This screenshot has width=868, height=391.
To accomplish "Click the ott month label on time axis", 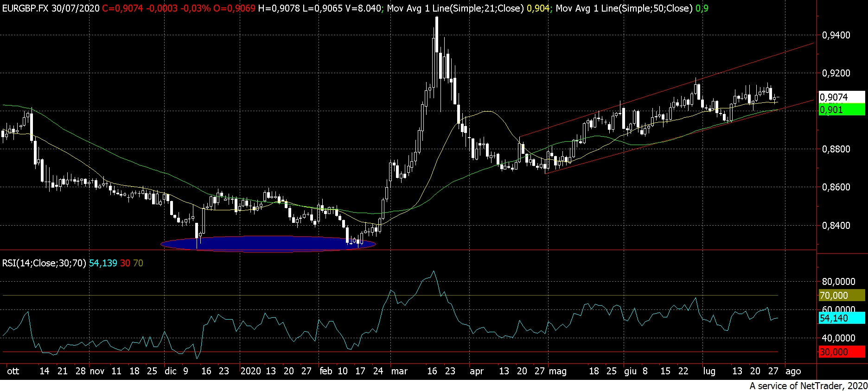I will coord(13,371).
